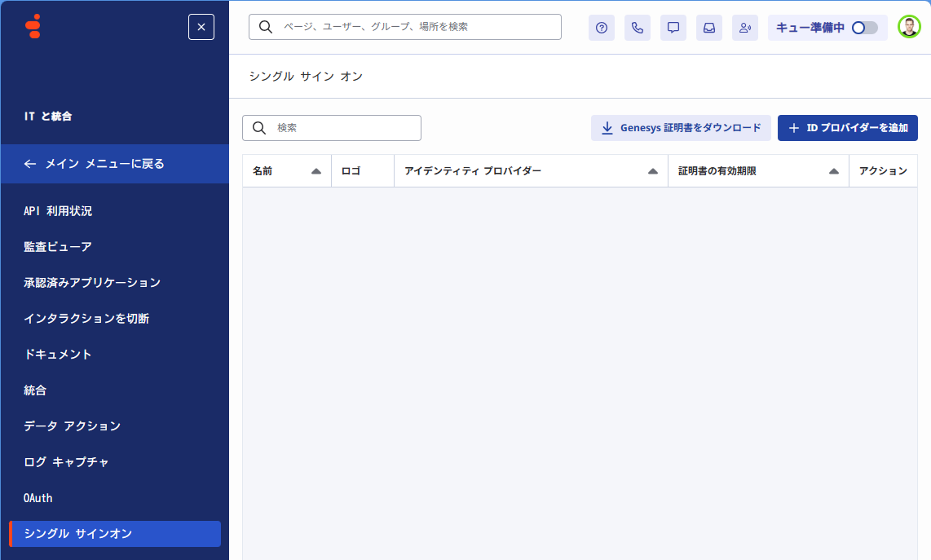Screen dimensions: 931x560
Task: Click the Genesys logo icon
Action: (33, 27)
